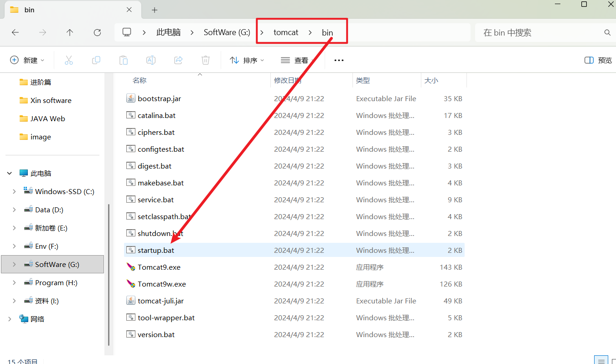Go up one folder level

[x=70, y=32]
